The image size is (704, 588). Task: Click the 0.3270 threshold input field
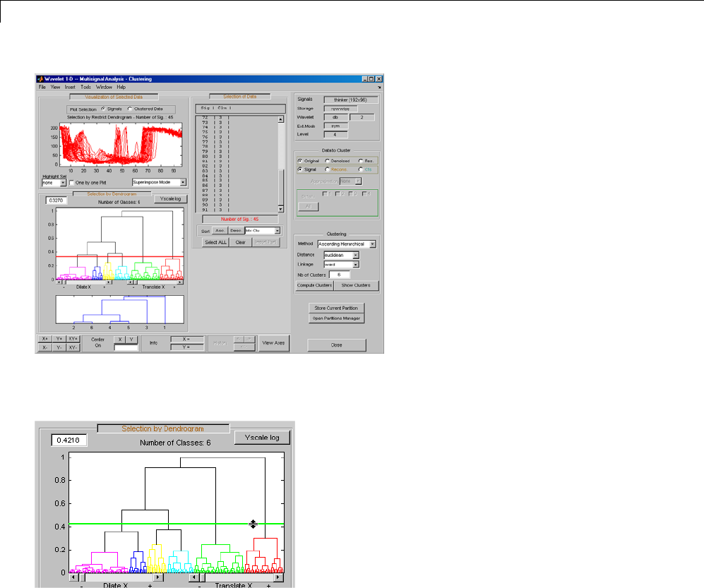pyautogui.click(x=56, y=200)
